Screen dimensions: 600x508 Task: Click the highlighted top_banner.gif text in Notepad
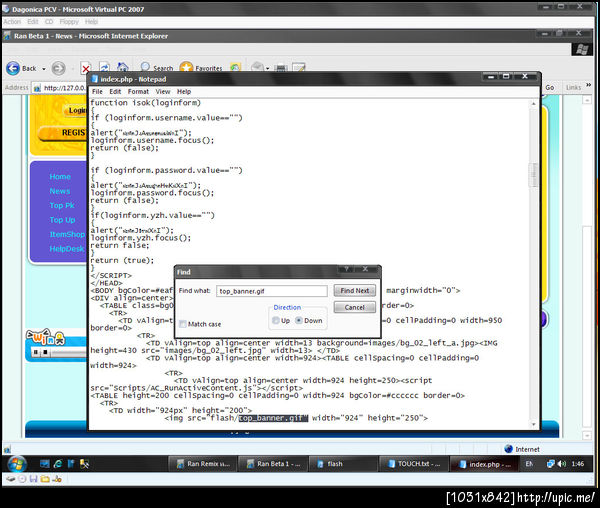click(273, 418)
